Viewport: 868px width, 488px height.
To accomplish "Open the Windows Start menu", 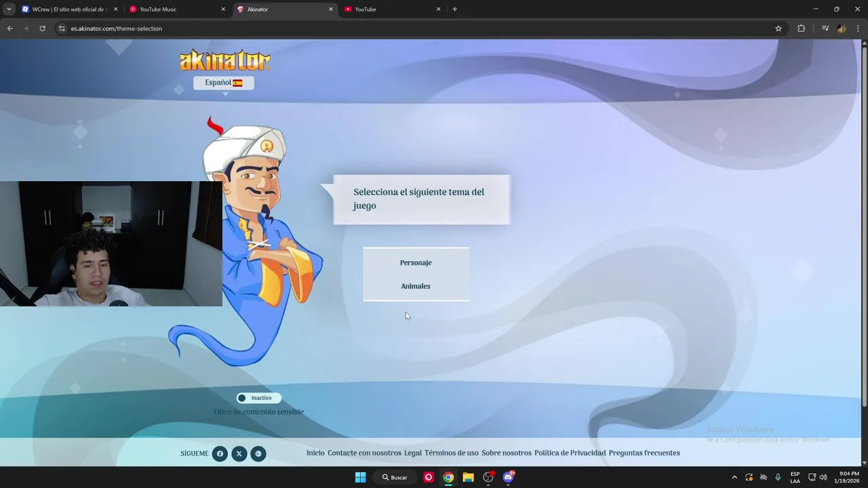I will [361, 477].
